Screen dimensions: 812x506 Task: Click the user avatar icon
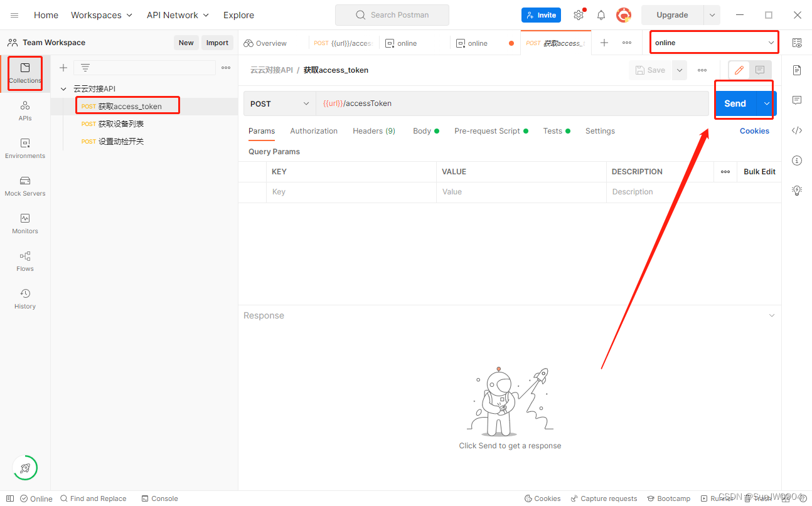click(x=623, y=15)
